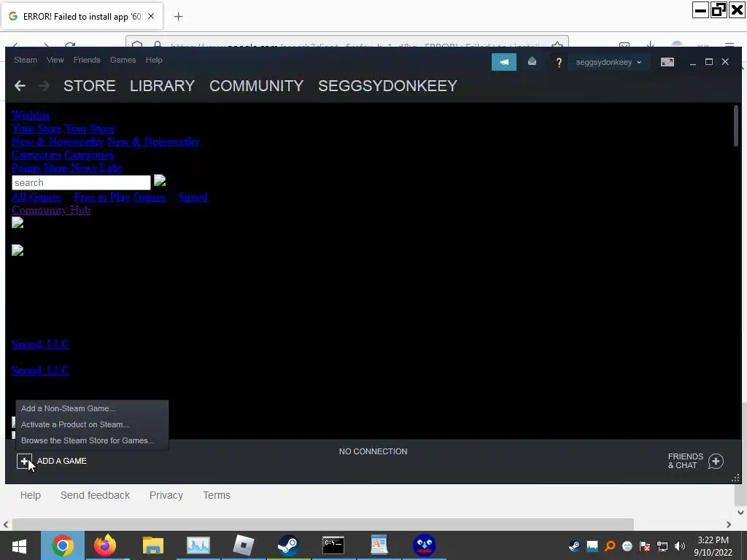Open the SEGGSYDONKEEY profile tab

[x=388, y=86]
